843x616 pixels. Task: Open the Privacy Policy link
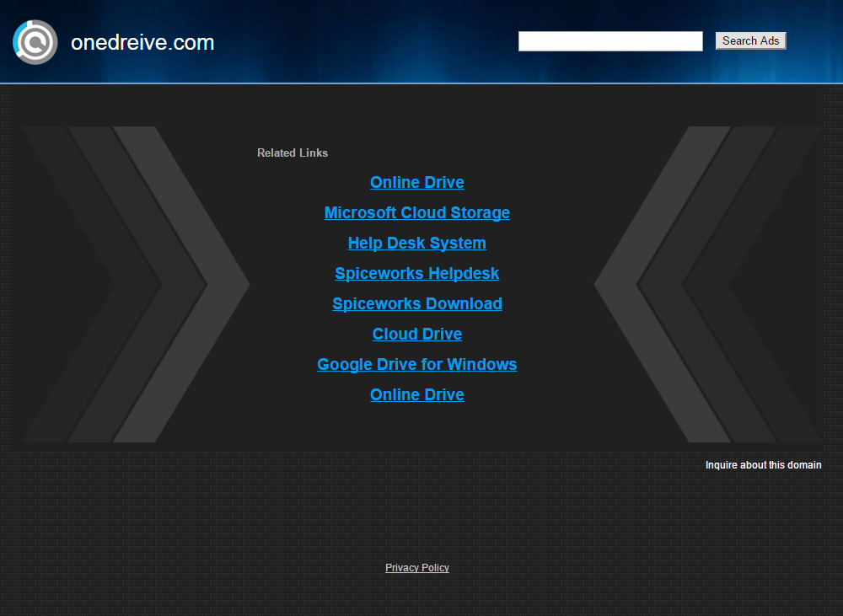[416, 568]
